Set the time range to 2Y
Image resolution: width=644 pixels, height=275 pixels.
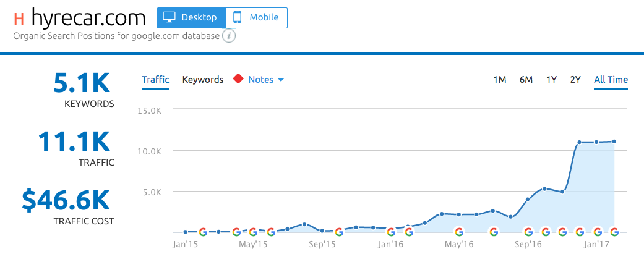tap(575, 80)
